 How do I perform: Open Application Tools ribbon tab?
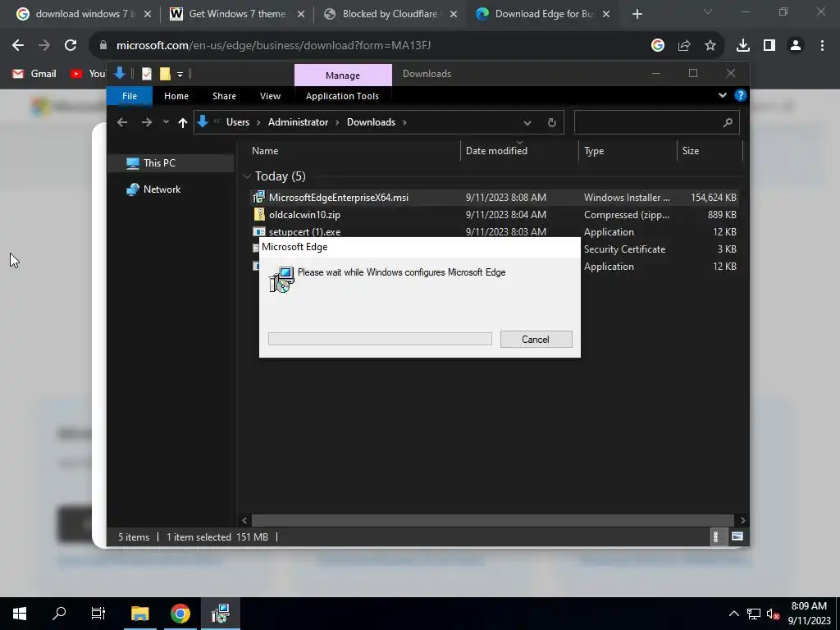[x=342, y=96]
